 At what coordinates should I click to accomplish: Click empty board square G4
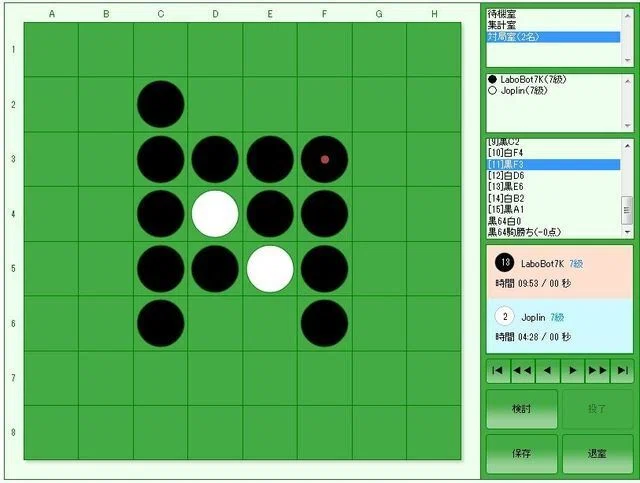[x=379, y=214]
